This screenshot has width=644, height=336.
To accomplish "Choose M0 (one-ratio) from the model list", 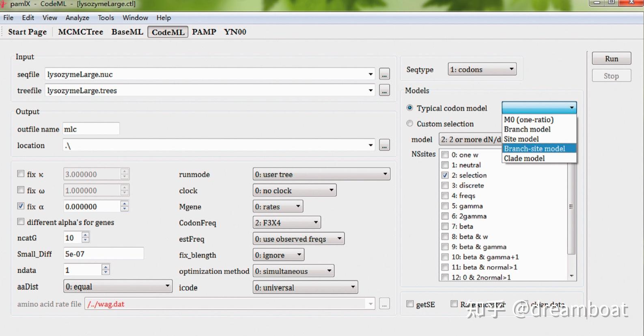I will tap(539, 119).
